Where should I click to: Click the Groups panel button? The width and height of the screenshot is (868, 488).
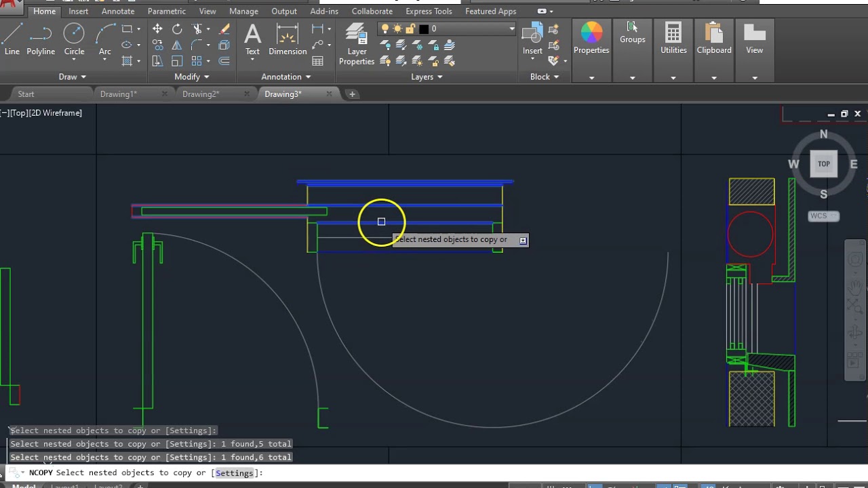(632, 33)
